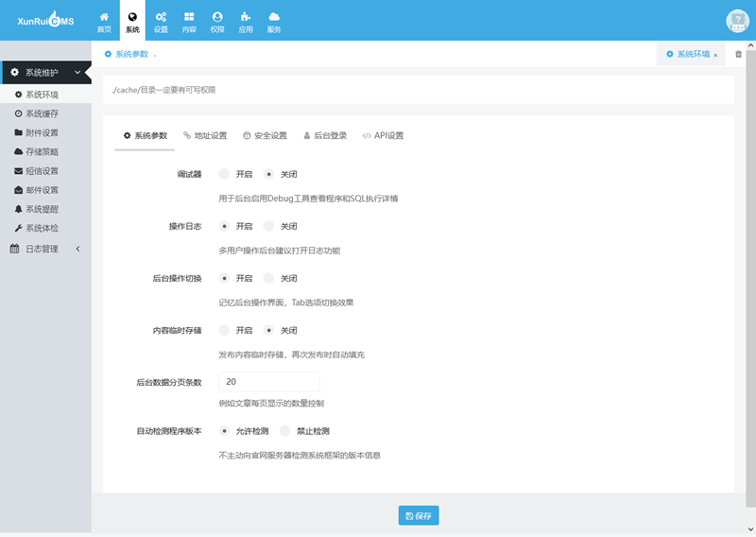Open the 应用 plugin icon in top bar

246,22
